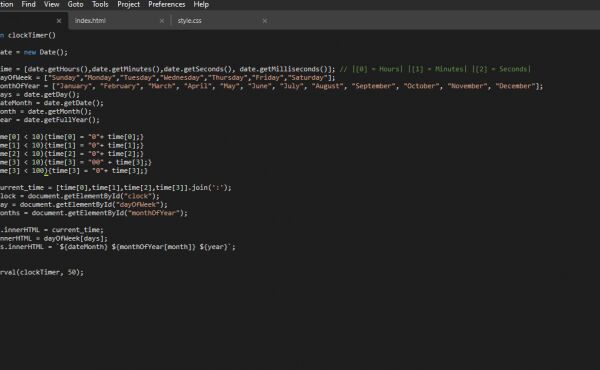Close the style.css tab
The image size is (600, 370).
(x=265, y=21)
